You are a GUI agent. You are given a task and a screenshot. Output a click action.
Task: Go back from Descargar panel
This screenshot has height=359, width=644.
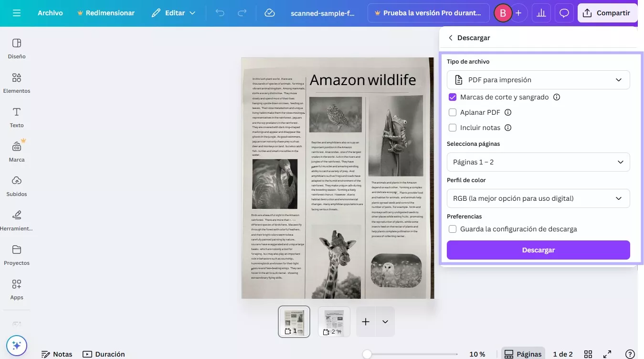(450, 38)
